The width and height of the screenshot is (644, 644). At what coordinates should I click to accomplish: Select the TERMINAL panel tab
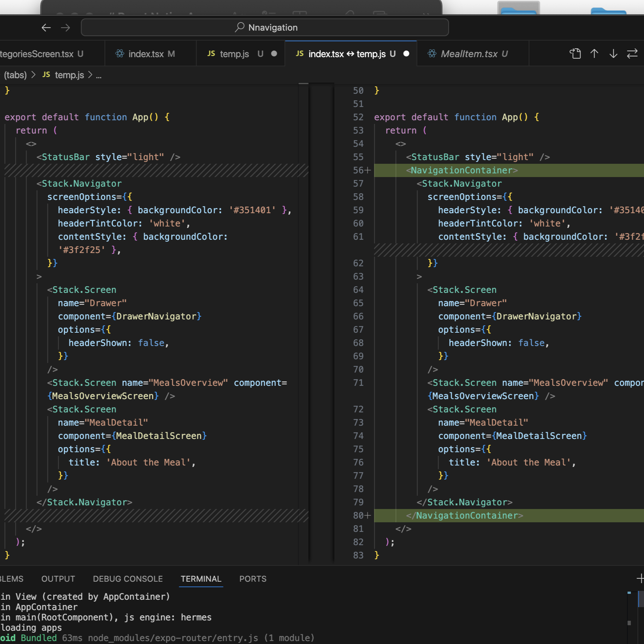pos(201,579)
